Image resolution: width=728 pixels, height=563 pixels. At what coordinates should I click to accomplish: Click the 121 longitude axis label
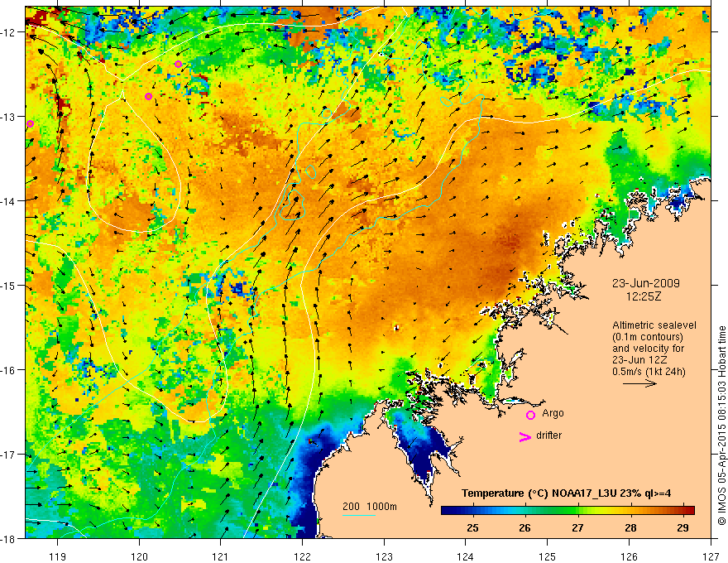pyautogui.click(x=221, y=556)
